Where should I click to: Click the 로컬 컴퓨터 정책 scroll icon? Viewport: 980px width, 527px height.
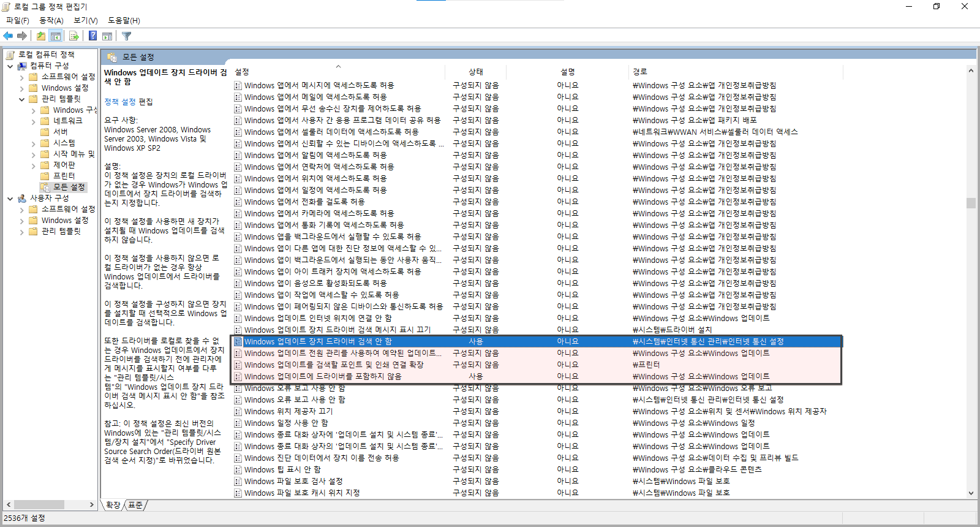click(x=10, y=55)
